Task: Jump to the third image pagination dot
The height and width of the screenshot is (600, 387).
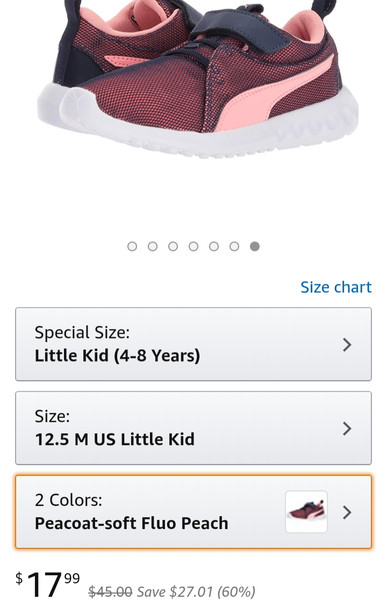Action: tap(173, 246)
